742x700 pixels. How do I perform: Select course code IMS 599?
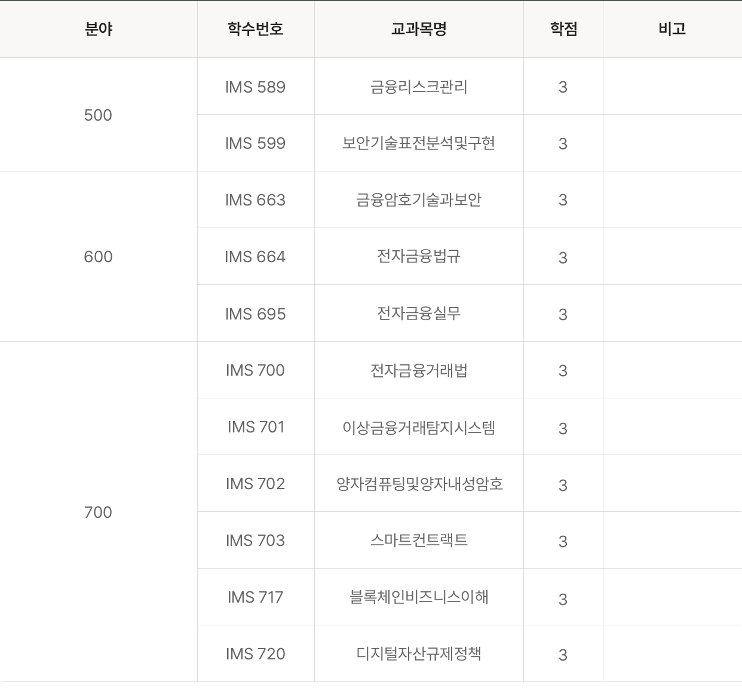click(255, 143)
